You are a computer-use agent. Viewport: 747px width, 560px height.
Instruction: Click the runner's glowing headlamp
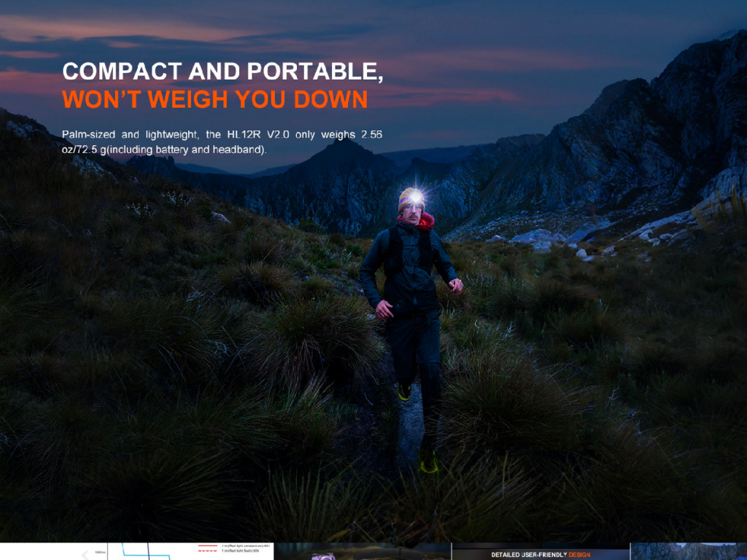point(415,195)
